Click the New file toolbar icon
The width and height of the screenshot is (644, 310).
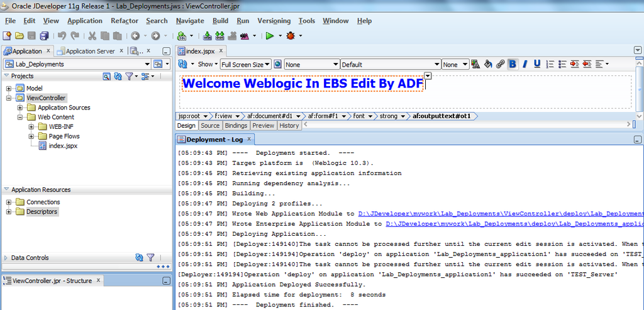6,36
